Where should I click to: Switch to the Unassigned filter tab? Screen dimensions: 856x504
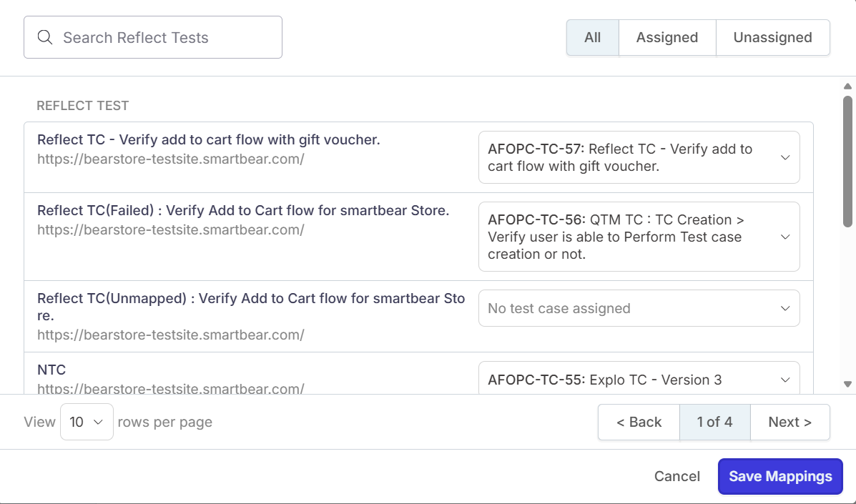(x=772, y=37)
